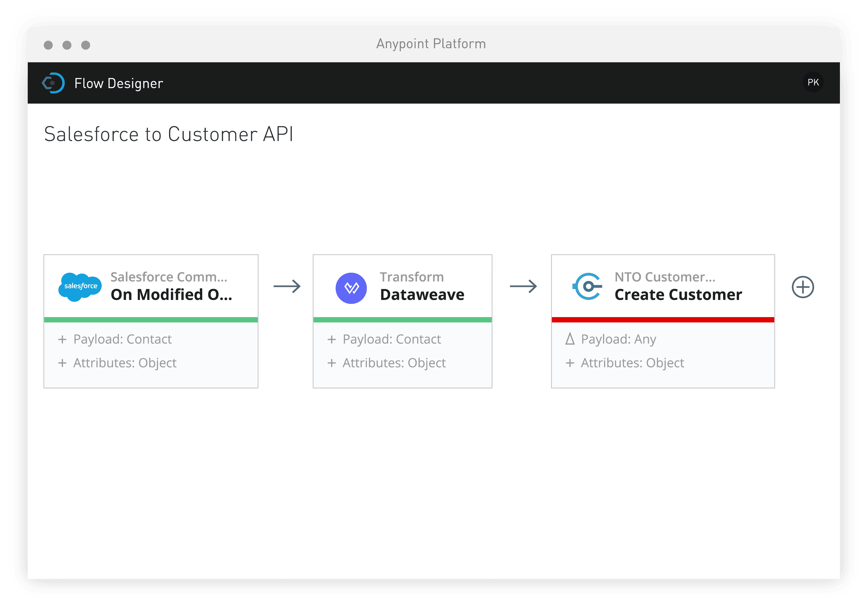Edit the Salesforce to Customer API flow name

[x=169, y=134]
